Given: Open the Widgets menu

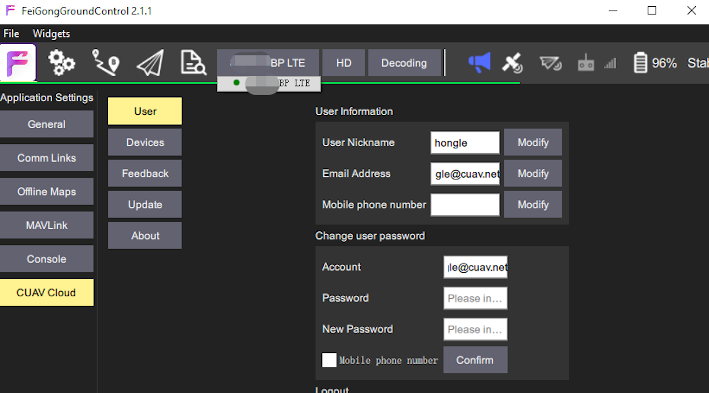Looking at the screenshot, I should coord(51,33).
